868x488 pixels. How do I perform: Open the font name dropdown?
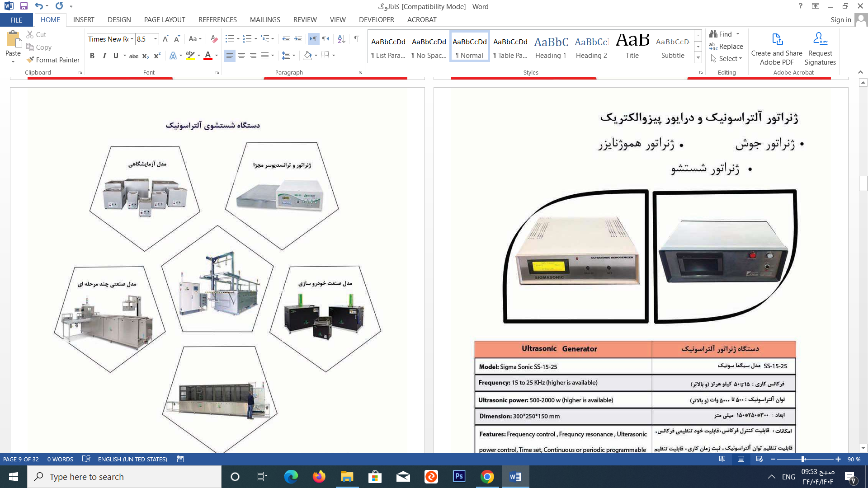tap(132, 39)
